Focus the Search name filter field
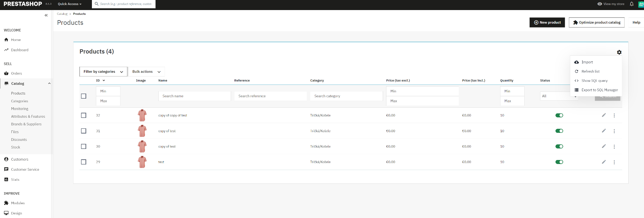 pyautogui.click(x=195, y=96)
